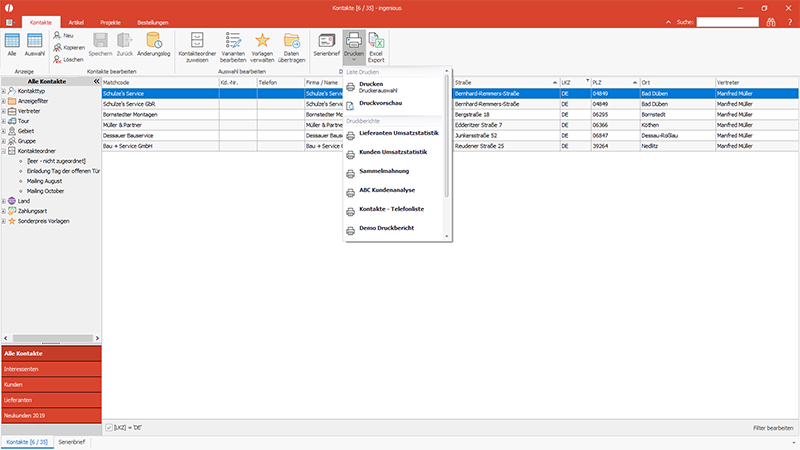Open help question mark icon
The width and height of the screenshot is (800, 450).
(x=789, y=22)
